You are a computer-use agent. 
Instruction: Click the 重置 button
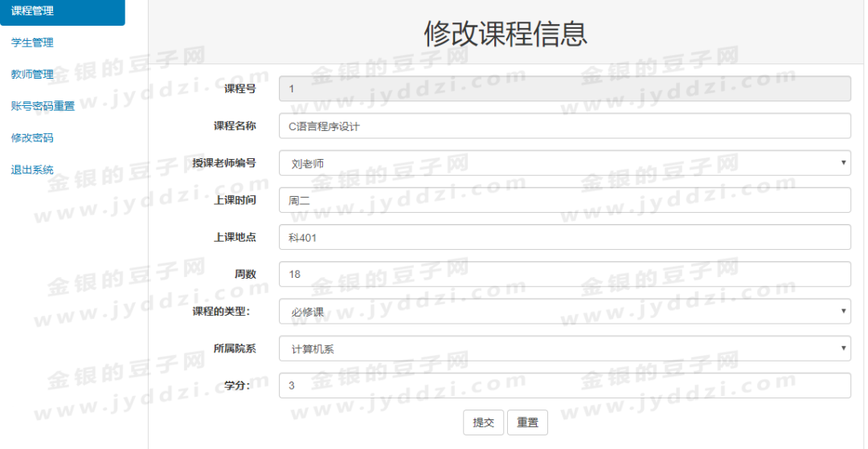527,422
